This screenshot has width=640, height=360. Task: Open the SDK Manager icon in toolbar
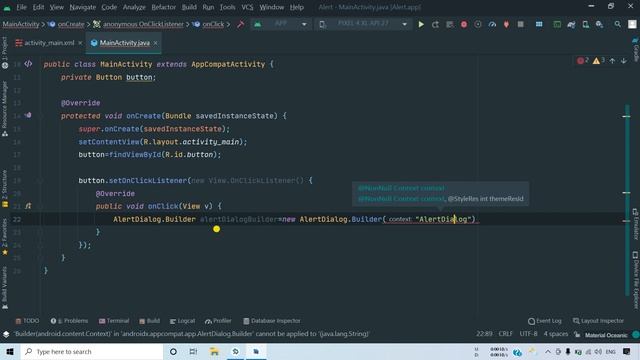pyautogui.click(x=599, y=24)
